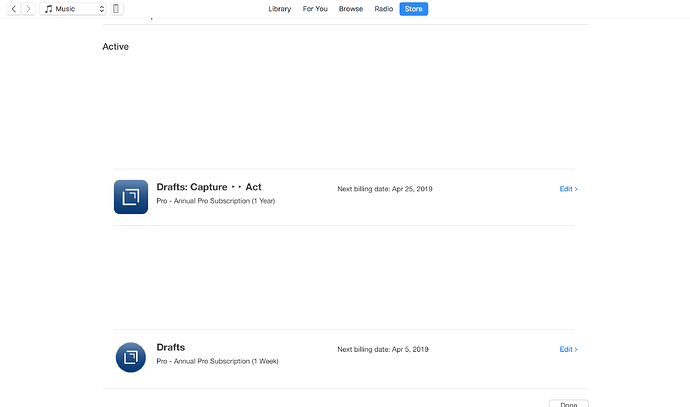Click the Done button
The width and height of the screenshot is (690, 407).
point(569,404)
